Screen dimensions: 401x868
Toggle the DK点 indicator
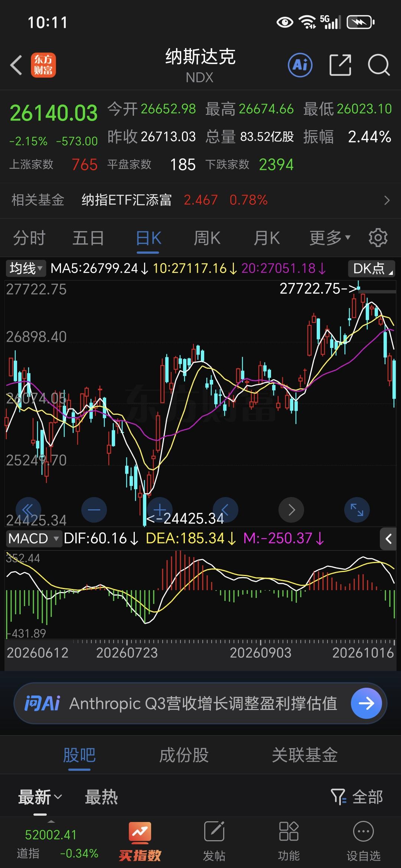[x=372, y=268]
